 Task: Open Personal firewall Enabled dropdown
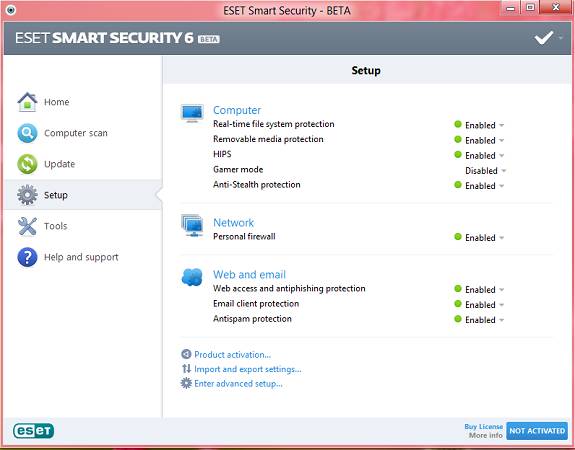[x=484, y=238]
